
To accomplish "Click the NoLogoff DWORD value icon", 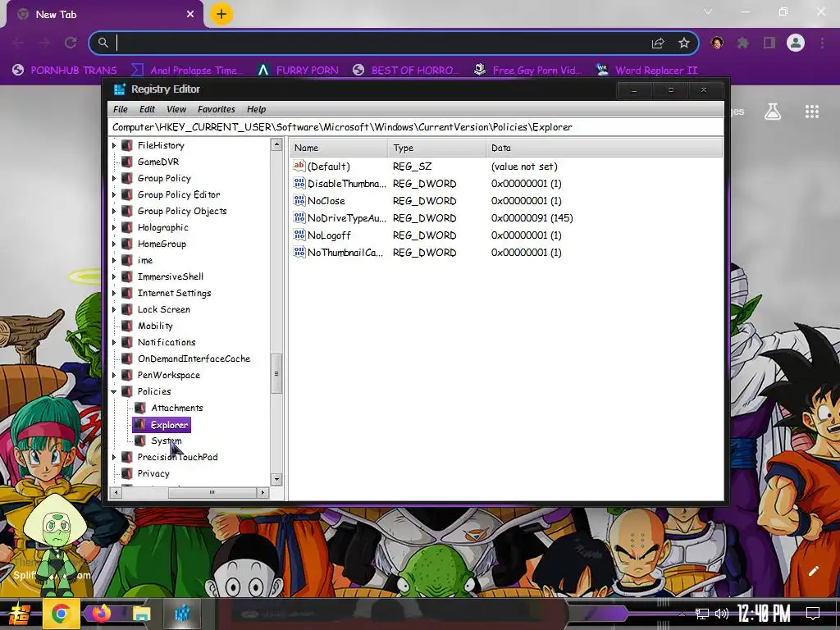I will [x=299, y=235].
